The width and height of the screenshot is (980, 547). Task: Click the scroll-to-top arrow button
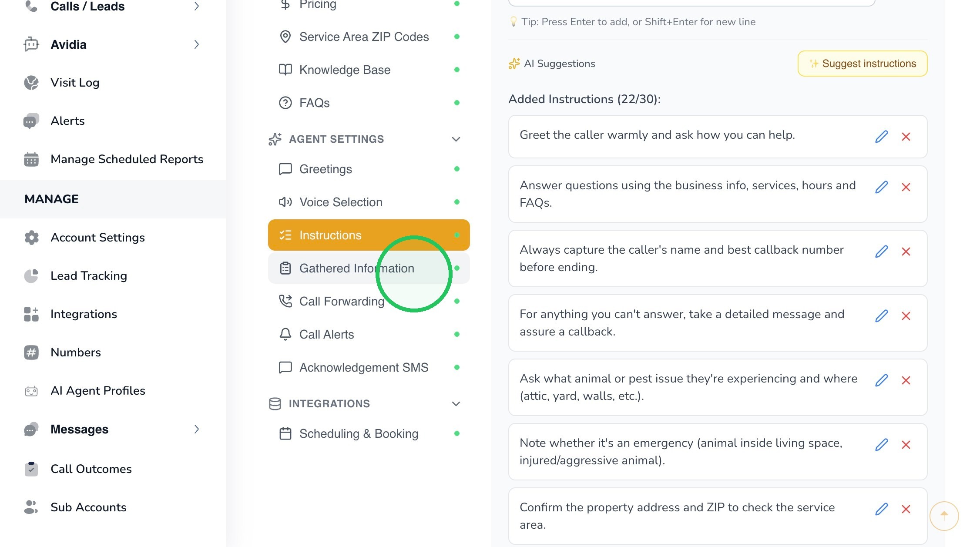(944, 516)
